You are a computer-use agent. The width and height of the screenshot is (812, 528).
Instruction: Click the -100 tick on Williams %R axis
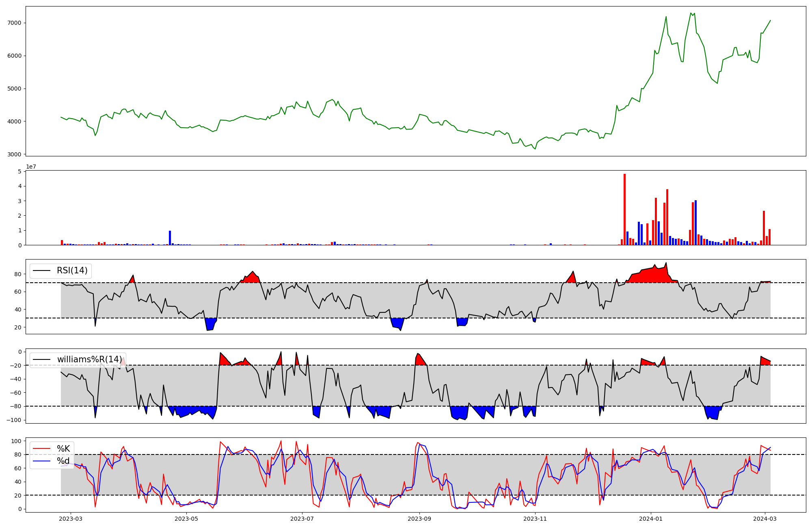point(13,420)
